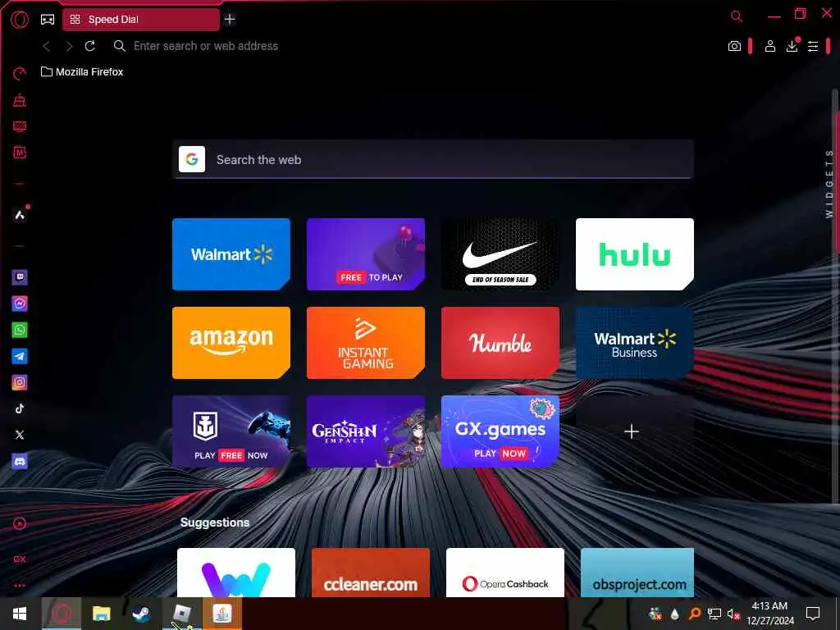Open the downloads icon

792,45
